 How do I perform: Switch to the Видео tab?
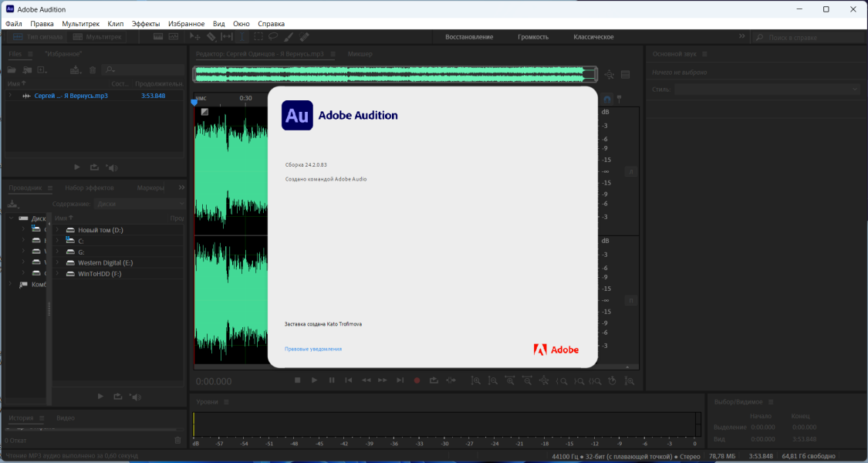(66, 418)
